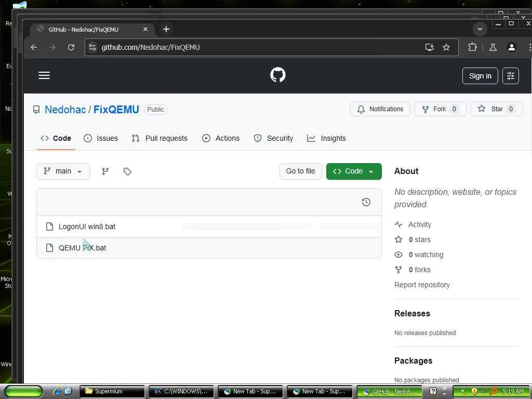Viewport: 532px width, 399px height.
Task: Open the browser extensions puzzle icon
Action: tap(472, 47)
